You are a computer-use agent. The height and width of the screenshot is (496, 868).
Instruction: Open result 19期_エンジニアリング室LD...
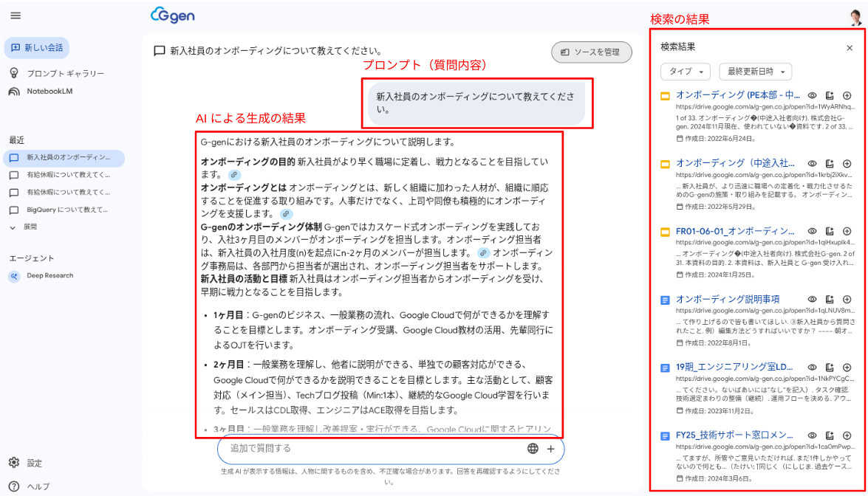[734, 367]
